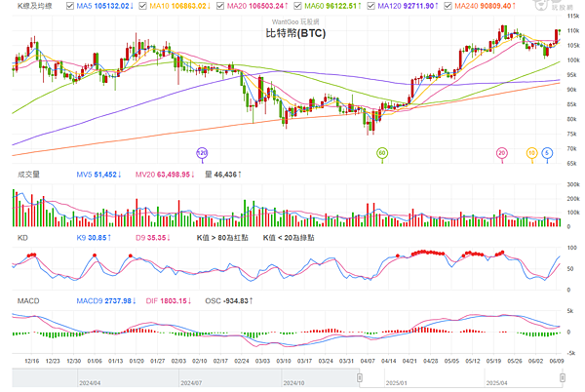The width and height of the screenshot is (585, 392).
Task: Click the K線及均線 panel label
Action: pyautogui.click(x=35, y=6)
